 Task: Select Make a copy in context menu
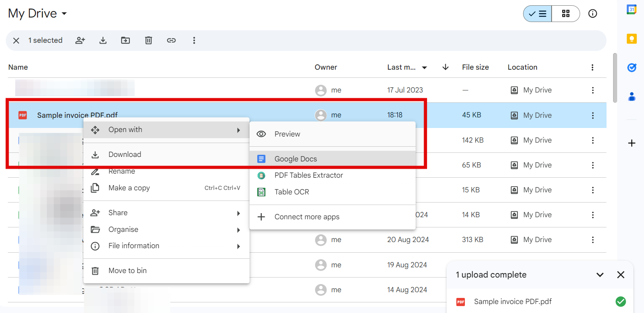click(166, 188)
